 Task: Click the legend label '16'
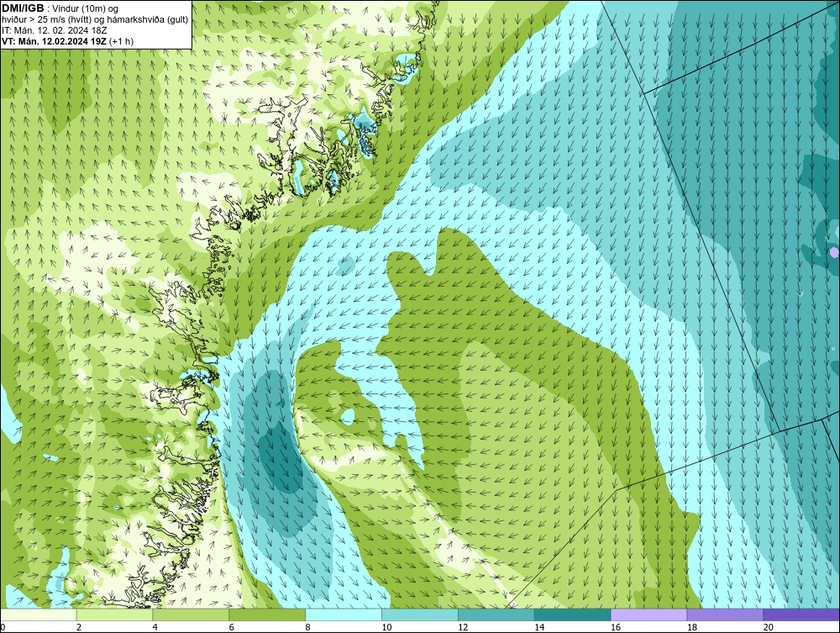pos(616,627)
